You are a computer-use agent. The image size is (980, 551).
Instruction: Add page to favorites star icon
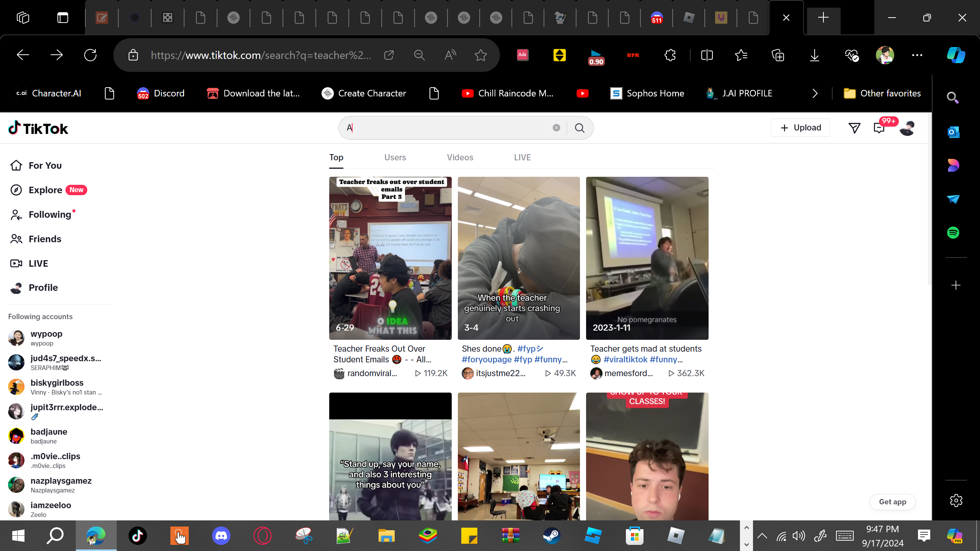[x=480, y=55]
